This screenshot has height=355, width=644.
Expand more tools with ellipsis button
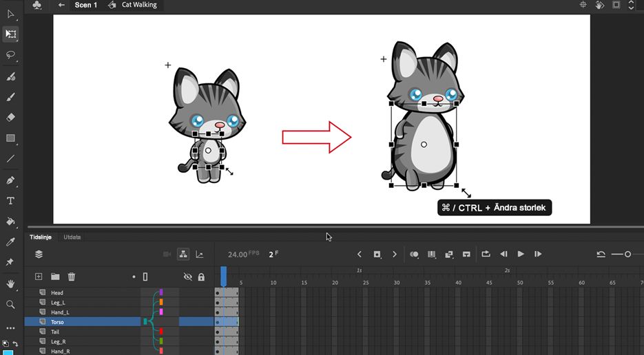[x=11, y=328]
